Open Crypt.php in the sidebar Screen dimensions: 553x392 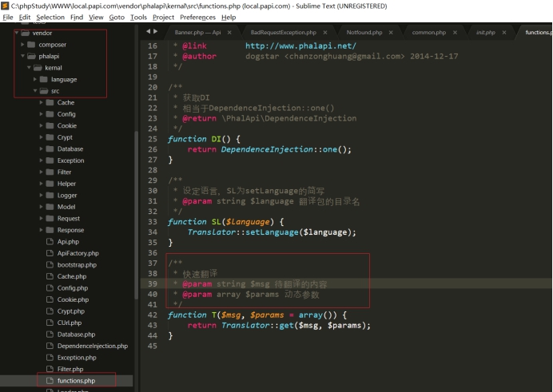tap(71, 311)
